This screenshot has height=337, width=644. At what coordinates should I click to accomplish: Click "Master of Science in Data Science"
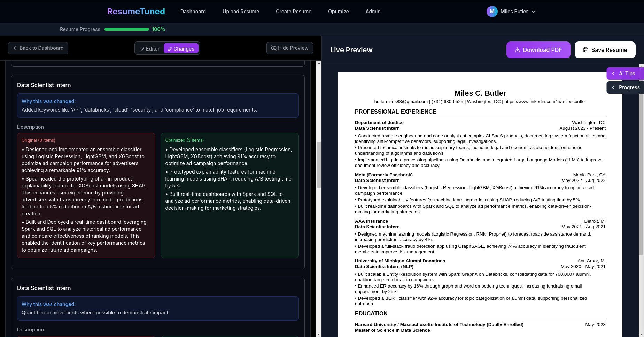pos(392,330)
